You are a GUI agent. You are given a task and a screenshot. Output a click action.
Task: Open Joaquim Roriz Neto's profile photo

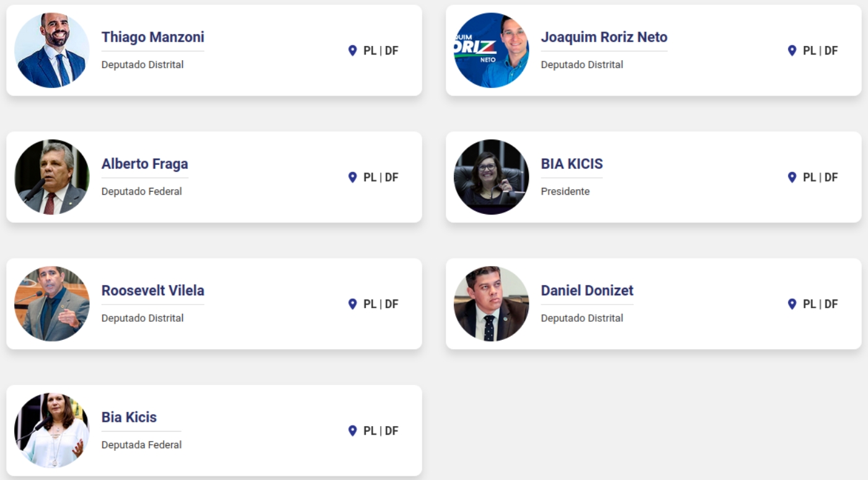(491, 50)
